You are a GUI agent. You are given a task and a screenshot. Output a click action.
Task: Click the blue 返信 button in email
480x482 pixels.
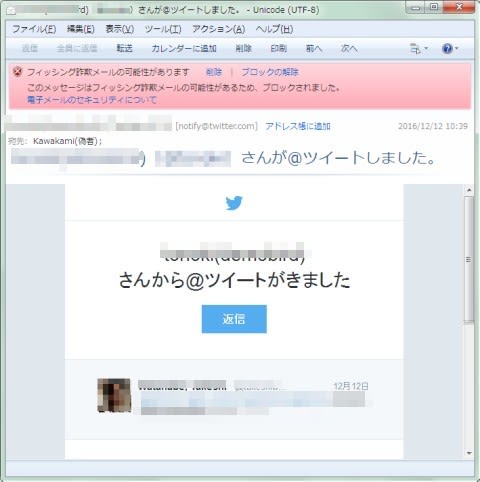[234, 319]
